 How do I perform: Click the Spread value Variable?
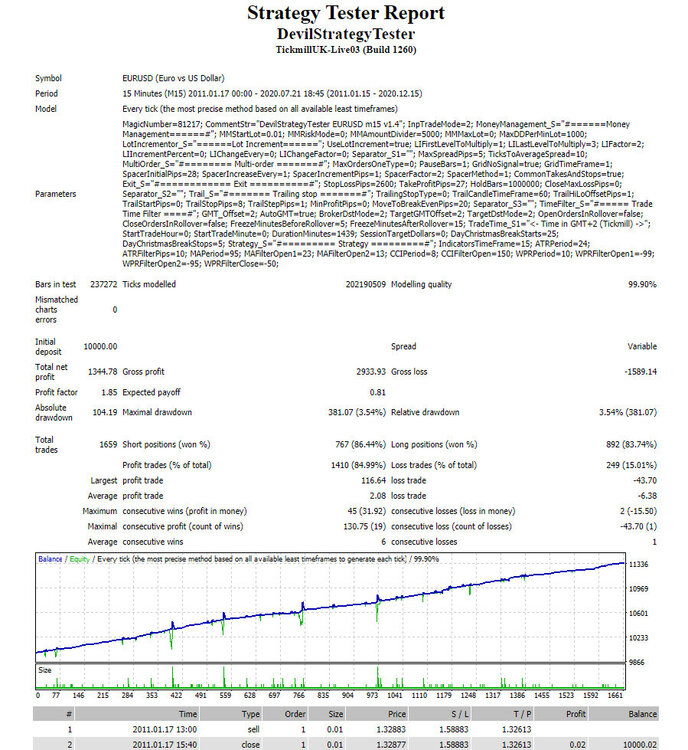click(642, 346)
